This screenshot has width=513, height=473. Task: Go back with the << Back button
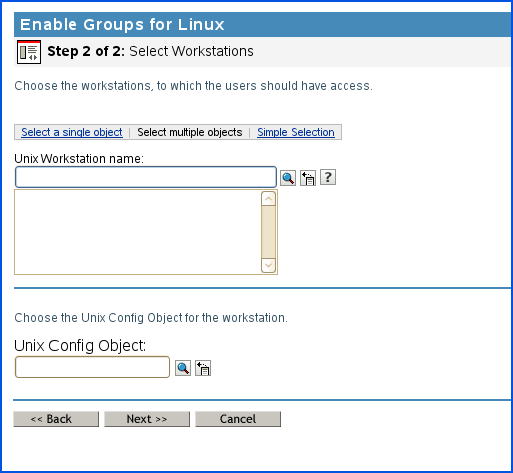[56, 419]
